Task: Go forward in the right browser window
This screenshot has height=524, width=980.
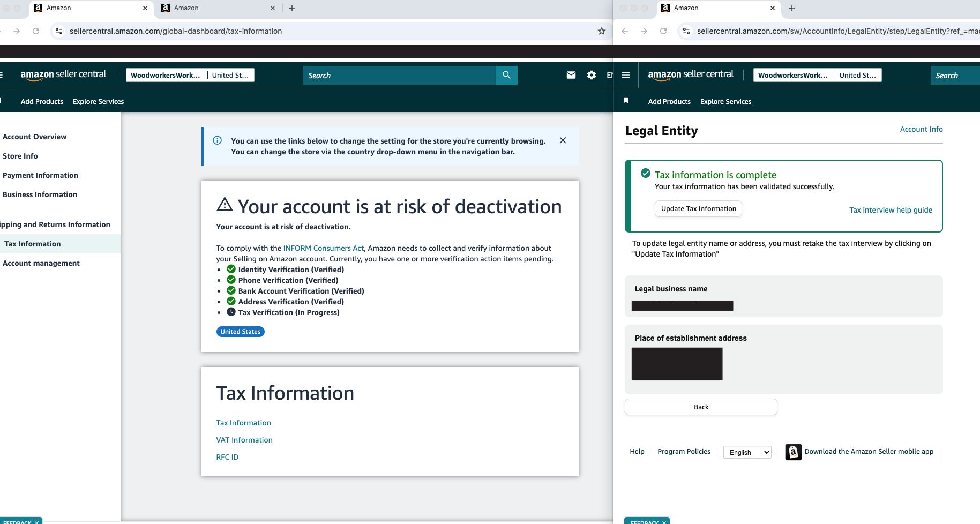Action: [644, 31]
